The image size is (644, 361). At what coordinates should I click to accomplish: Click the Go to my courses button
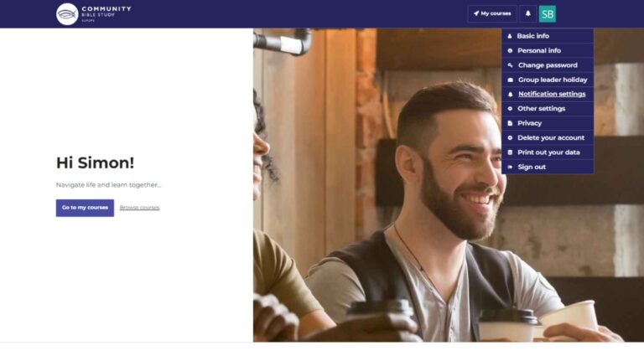[85, 208]
